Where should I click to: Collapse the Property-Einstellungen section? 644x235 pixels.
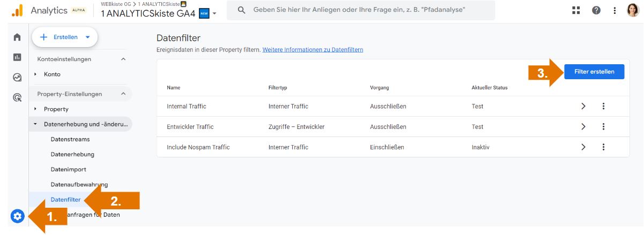(x=123, y=94)
